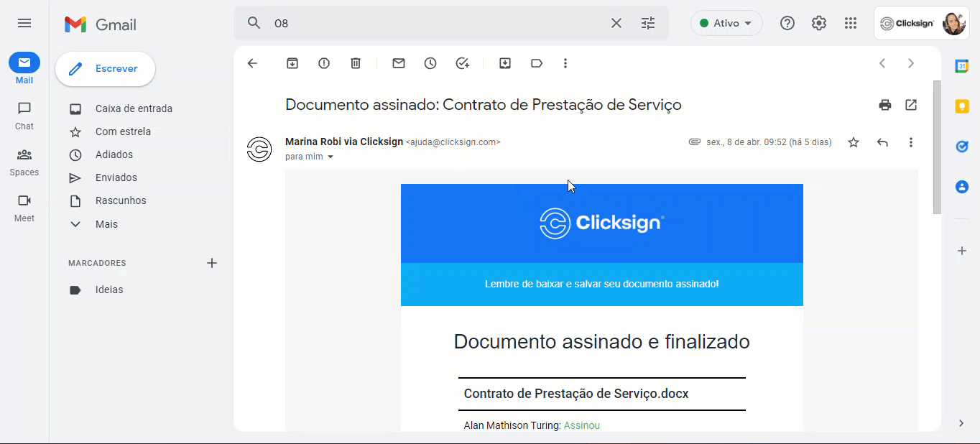Switch to the Spaces section

click(x=24, y=162)
